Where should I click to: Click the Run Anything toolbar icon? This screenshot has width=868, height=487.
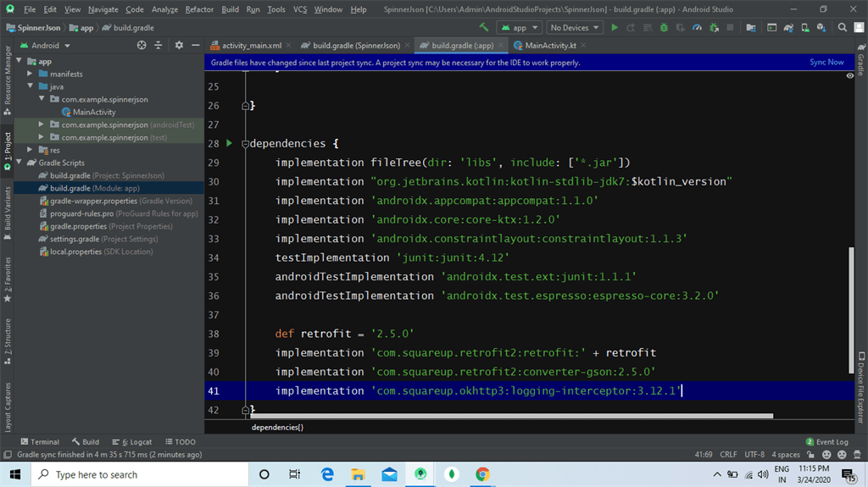771,27
